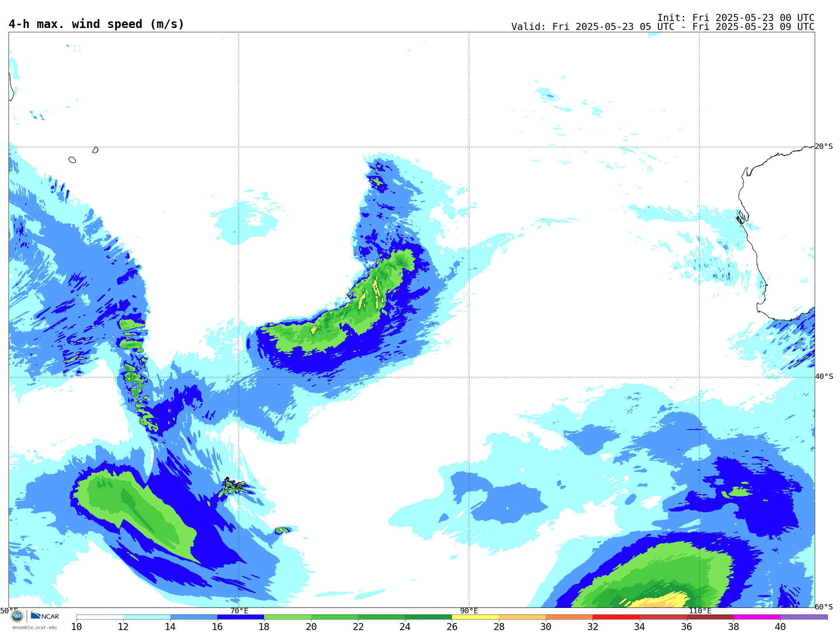840x632 pixels.
Task: Click the magenta 38-40 colorbar segment
Action: point(757,617)
